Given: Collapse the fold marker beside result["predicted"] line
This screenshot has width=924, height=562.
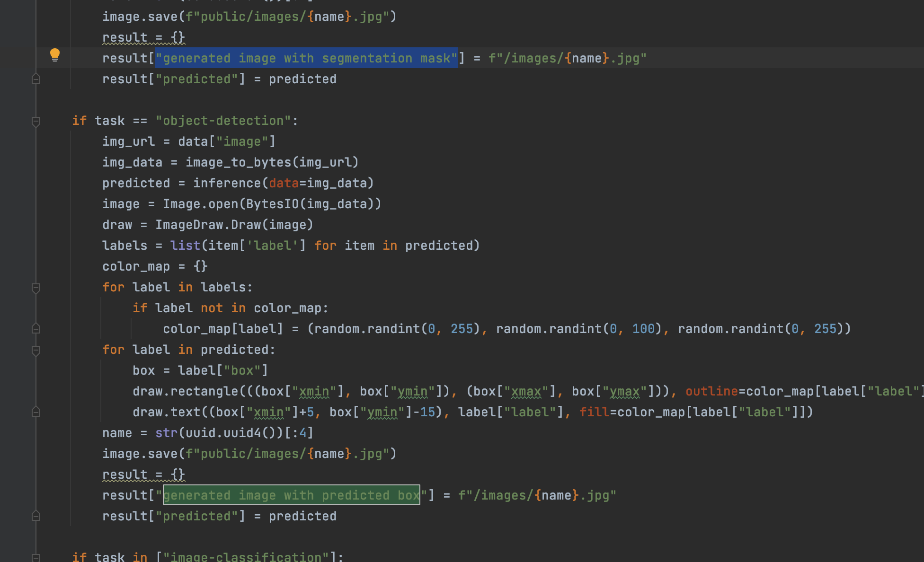Looking at the screenshot, I should [36, 79].
